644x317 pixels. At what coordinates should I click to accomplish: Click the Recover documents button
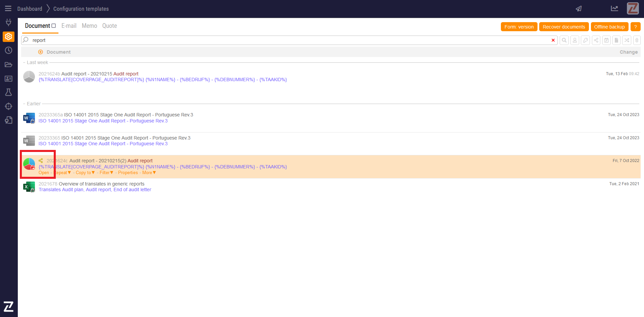pos(563,27)
